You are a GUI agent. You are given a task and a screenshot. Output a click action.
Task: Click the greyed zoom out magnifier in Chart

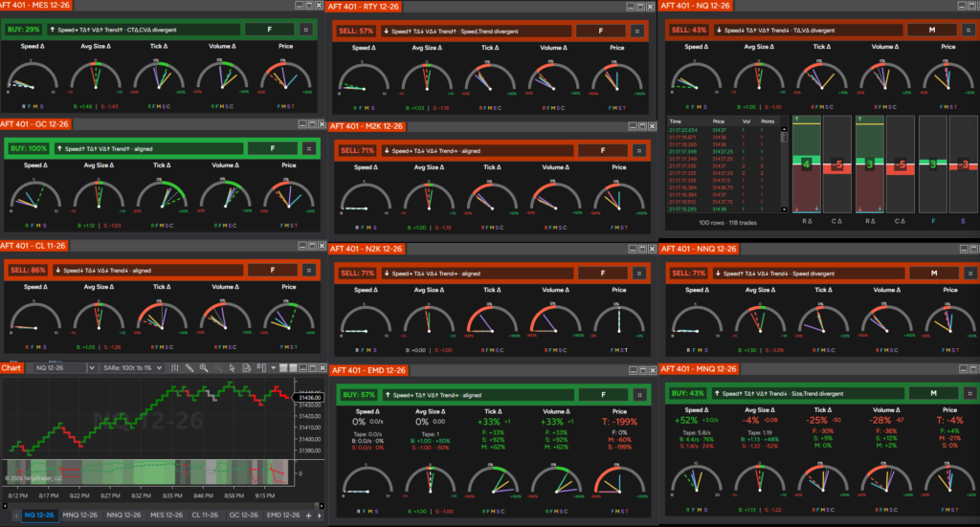coord(217,368)
